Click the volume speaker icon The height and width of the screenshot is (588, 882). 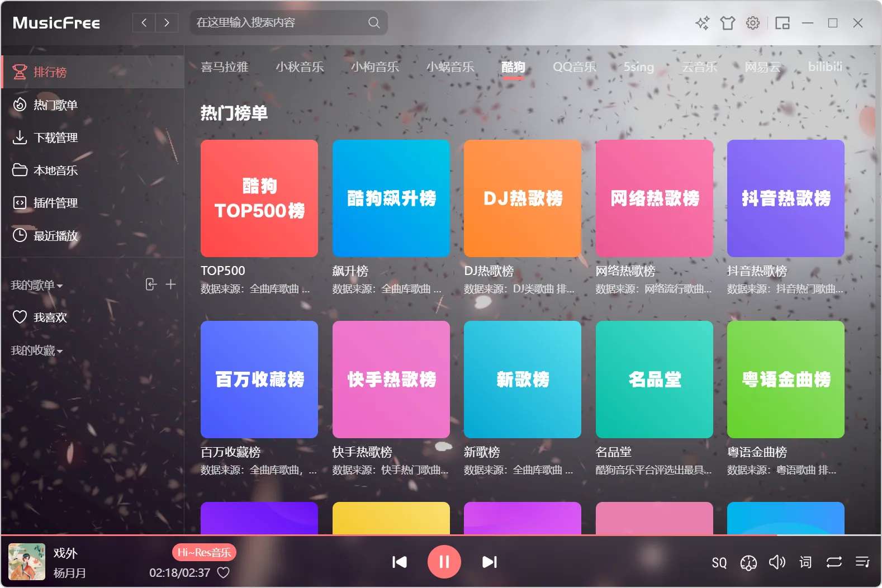777,562
